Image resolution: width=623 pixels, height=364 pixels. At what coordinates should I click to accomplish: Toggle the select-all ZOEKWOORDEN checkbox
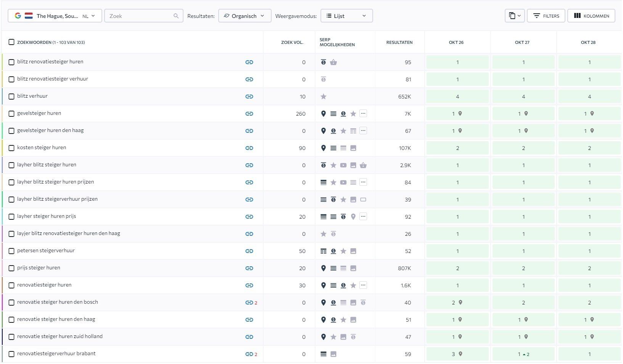(x=11, y=42)
